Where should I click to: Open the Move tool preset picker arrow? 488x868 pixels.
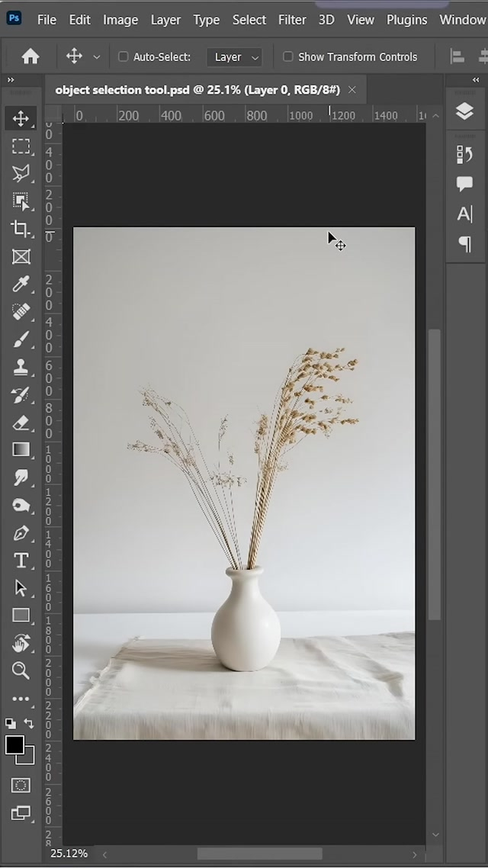pyautogui.click(x=96, y=57)
